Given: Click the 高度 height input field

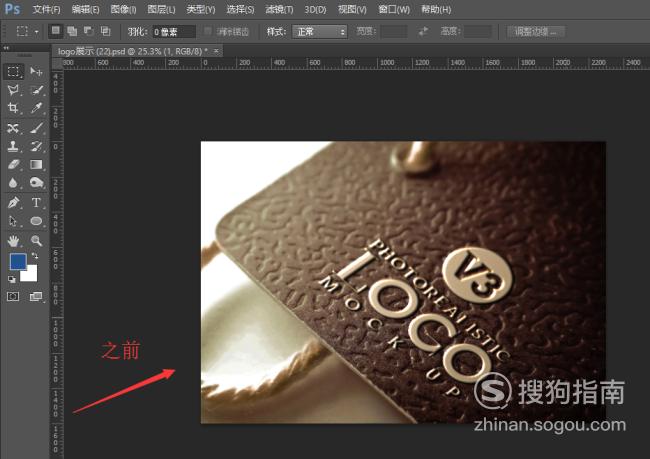Looking at the screenshot, I should pyautogui.click(x=478, y=32).
